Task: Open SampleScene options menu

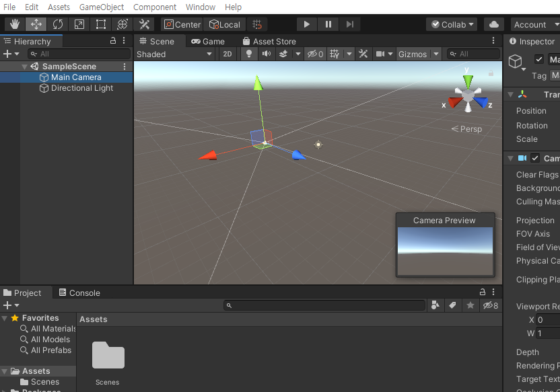Action: point(125,67)
